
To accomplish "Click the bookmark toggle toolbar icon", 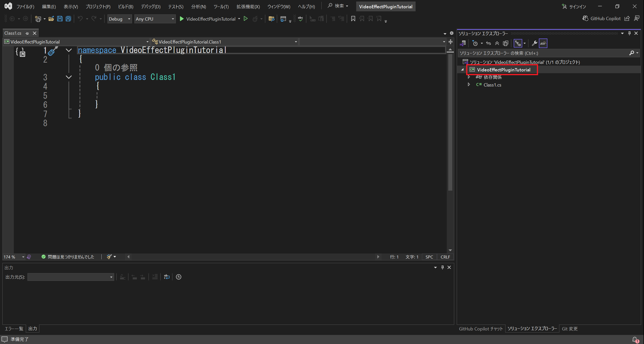I will pyautogui.click(x=353, y=19).
